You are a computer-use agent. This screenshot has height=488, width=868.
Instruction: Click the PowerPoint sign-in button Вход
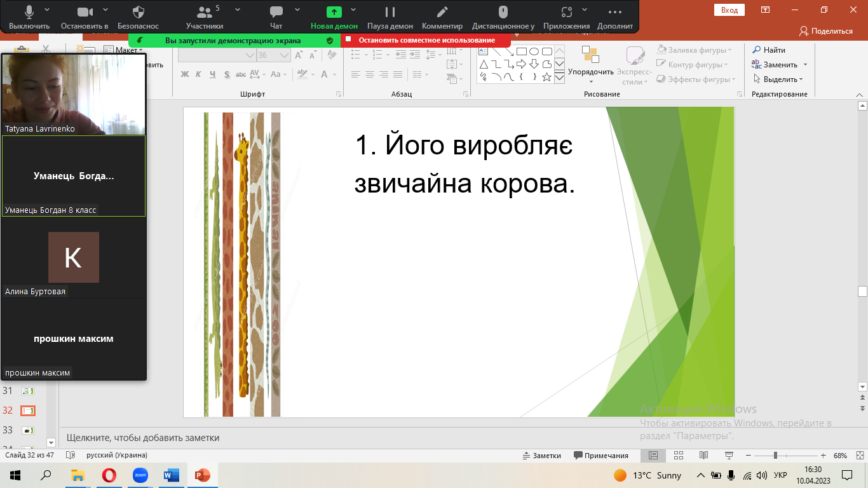click(x=729, y=10)
